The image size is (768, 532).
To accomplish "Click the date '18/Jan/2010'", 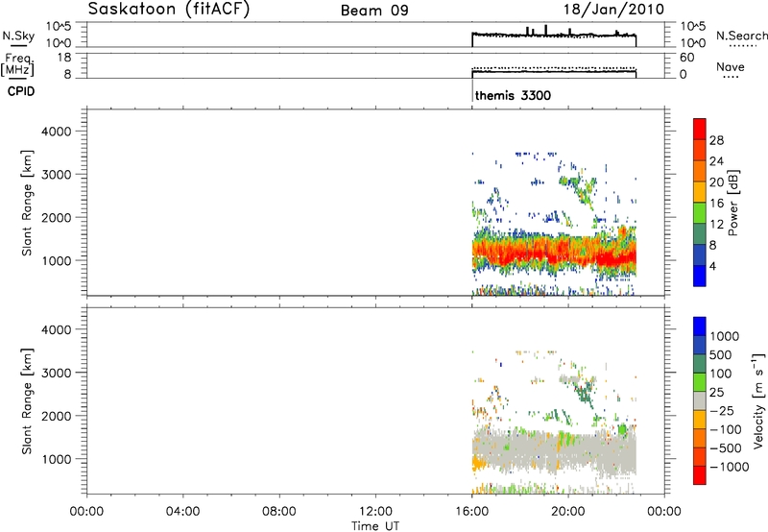I will tap(613, 9).
